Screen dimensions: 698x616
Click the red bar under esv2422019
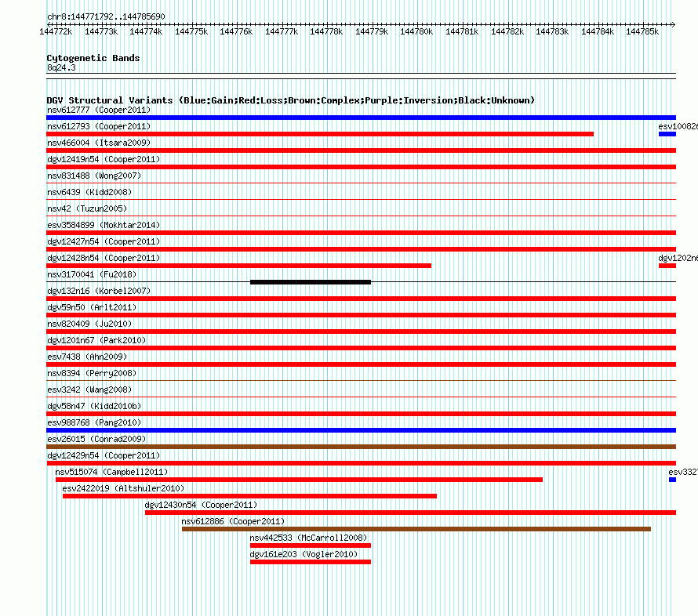pos(249,496)
